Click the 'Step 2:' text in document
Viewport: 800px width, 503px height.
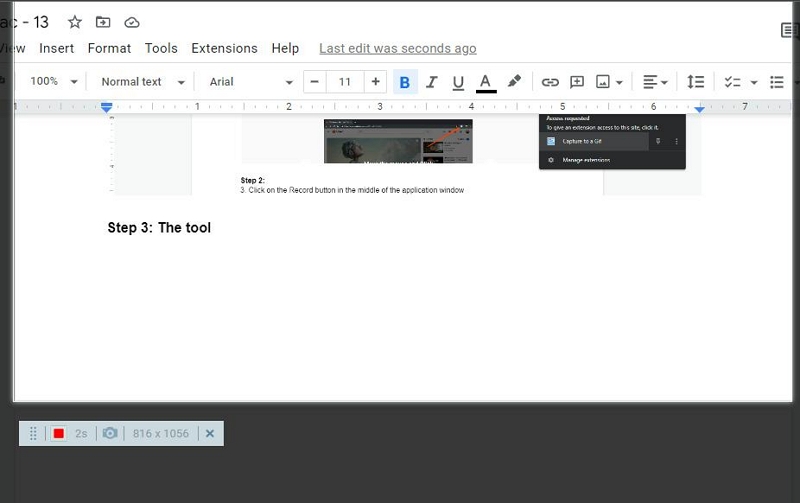[253, 180]
